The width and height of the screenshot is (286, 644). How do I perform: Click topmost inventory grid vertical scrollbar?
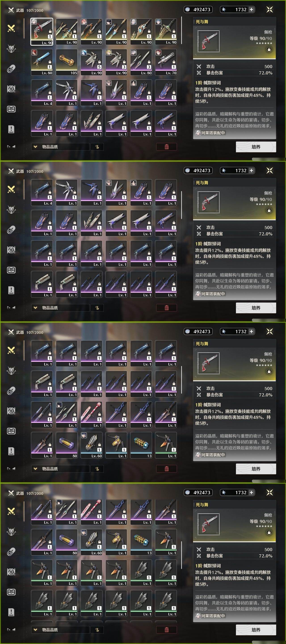(182, 30)
